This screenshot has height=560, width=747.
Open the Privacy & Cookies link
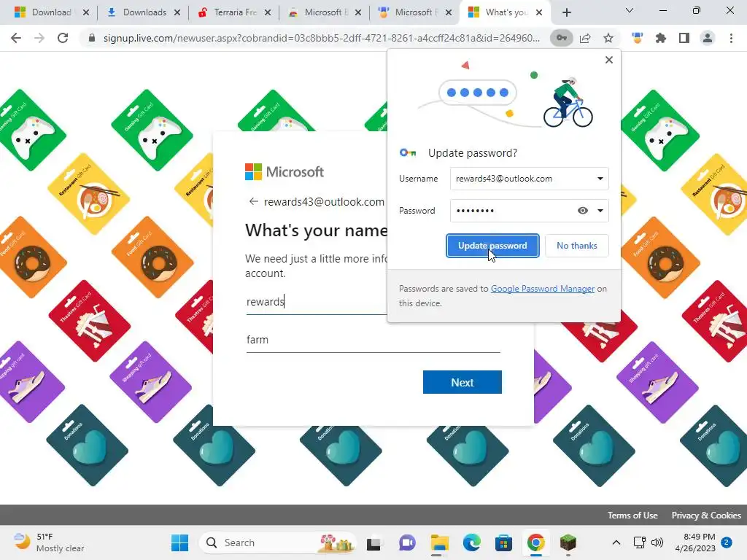706,516
